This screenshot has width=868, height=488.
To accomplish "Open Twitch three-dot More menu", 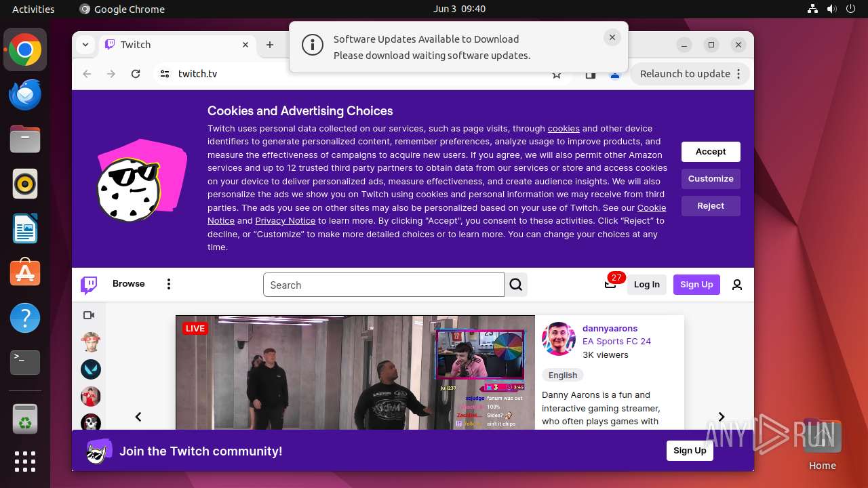I will click(x=169, y=284).
